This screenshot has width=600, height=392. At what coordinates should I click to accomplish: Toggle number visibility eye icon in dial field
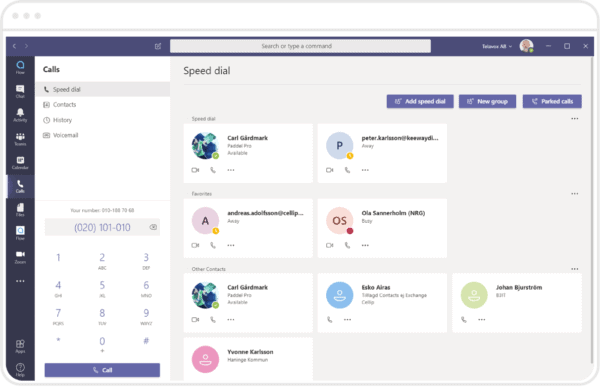[x=153, y=227]
